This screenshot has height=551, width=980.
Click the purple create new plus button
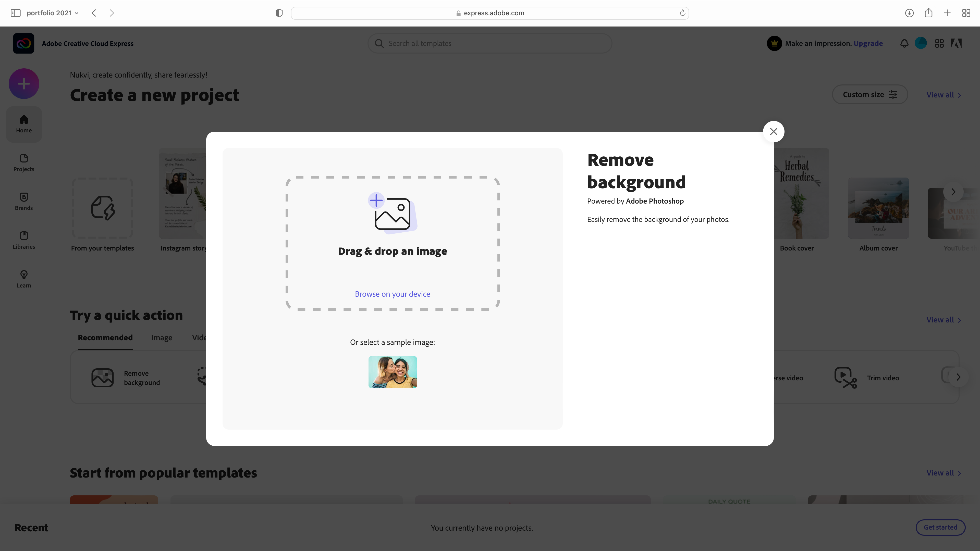(24, 84)
